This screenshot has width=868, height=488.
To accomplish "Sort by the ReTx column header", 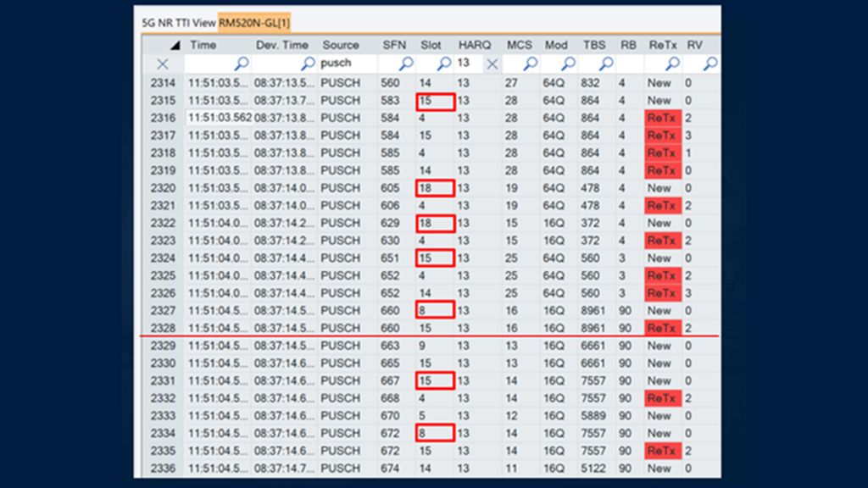I will pyautogui.click(x=661, y=45).
